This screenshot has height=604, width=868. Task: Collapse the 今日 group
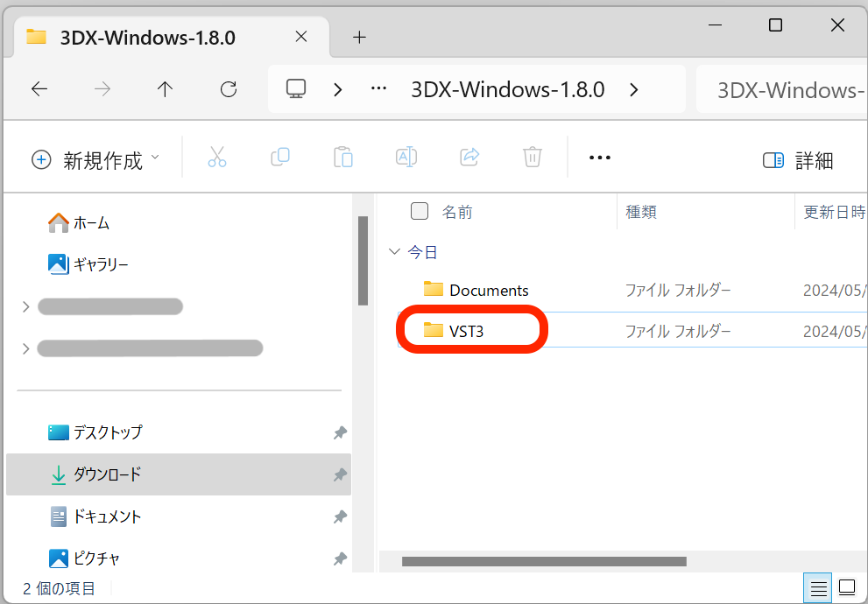pyautogui.click(x=394, y=251)
